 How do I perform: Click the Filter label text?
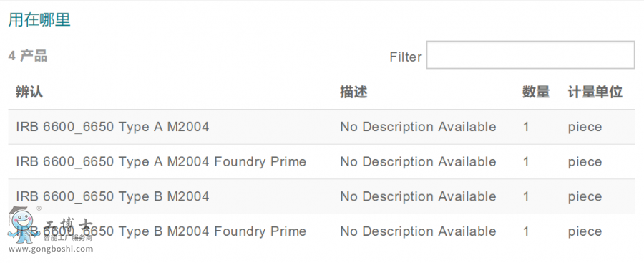click(x=406, y=57)
